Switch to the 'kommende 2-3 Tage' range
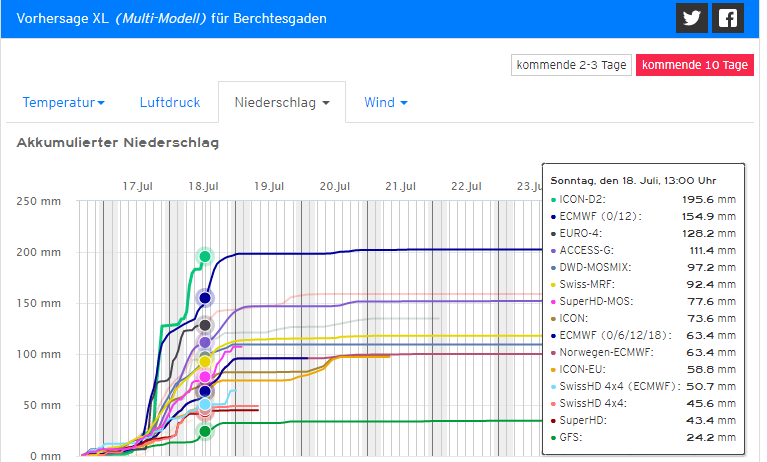The image size is (767, 462). click(571, 65)
